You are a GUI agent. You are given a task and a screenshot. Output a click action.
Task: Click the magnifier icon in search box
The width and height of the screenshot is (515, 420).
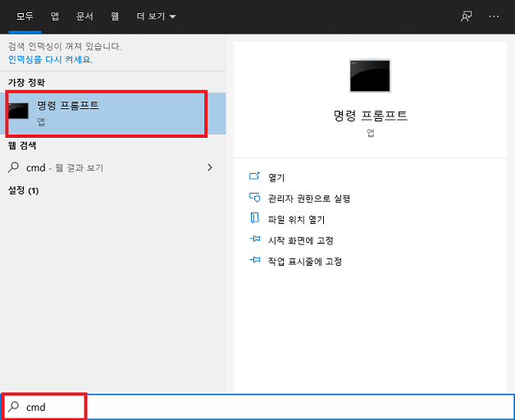(13, 407)
